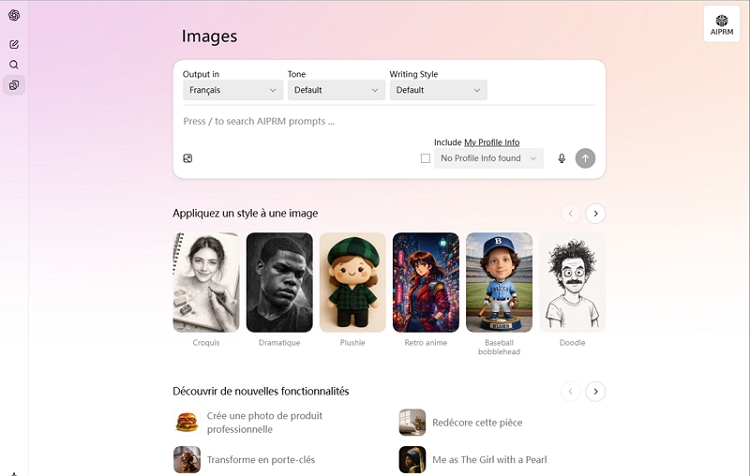Select Transforme en porte-clés suggestion
The width and height of the screenshot is (750, 476).
(x=261, y=459)
